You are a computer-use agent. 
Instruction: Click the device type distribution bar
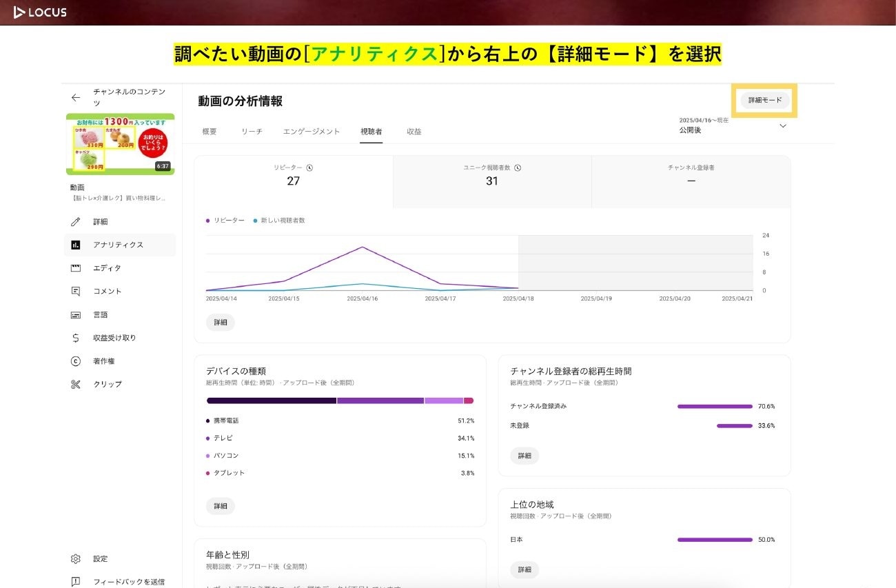click(x=340, y=401)
